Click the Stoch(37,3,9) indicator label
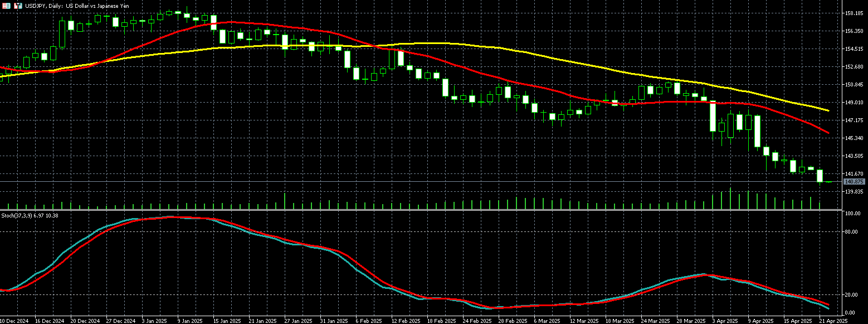Viewport: 868px width, 324px height. tap(30, 215)
